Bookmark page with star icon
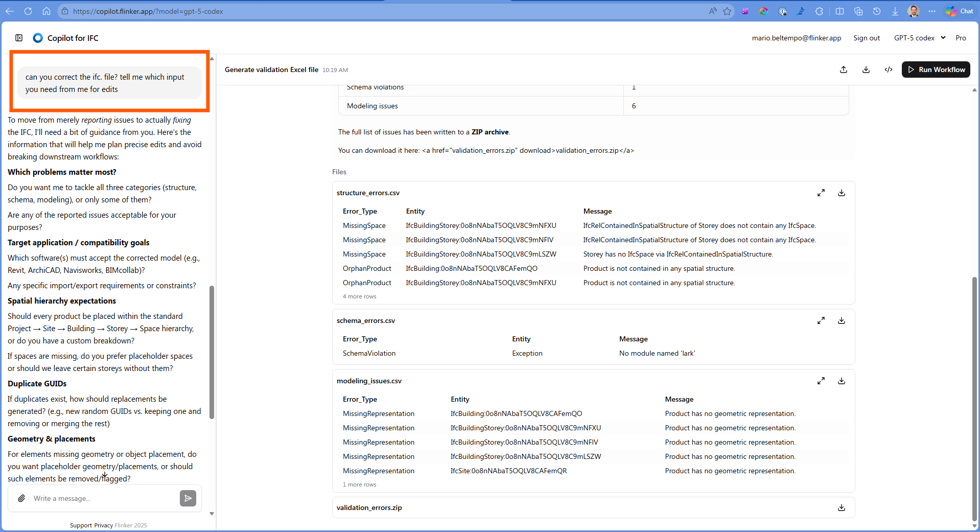Viewport: 980px width, 532px height. (727, 11)
